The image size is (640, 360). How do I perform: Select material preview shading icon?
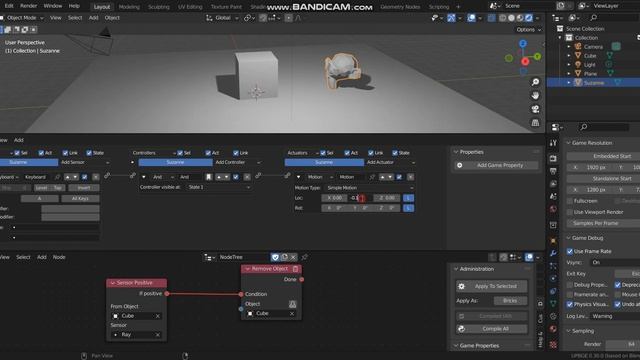coord(520,18)
